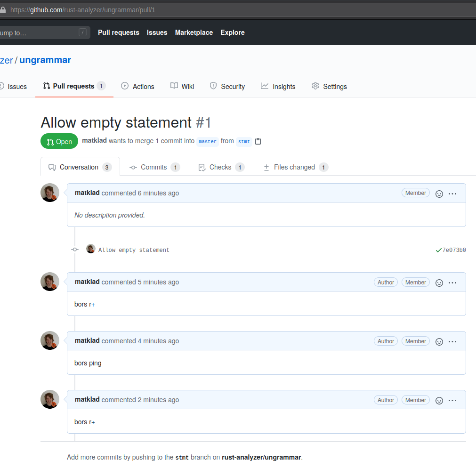Click the Member badge on the first comment

click(x=416, y=193)
